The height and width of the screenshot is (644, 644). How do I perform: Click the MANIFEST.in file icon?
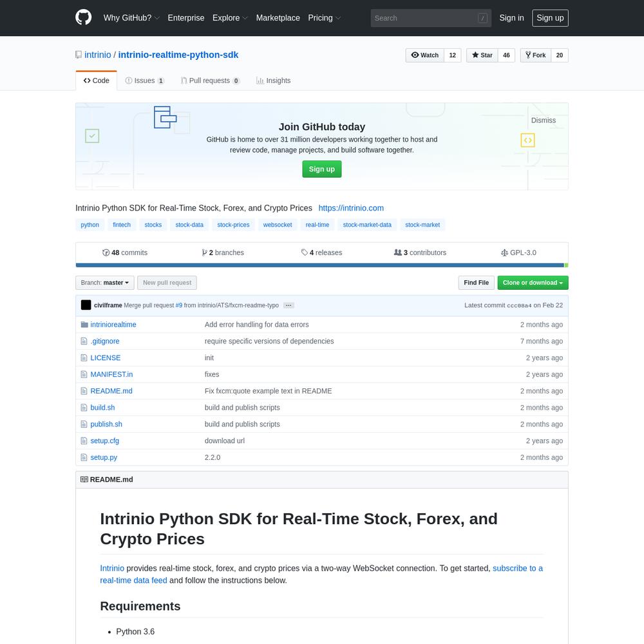coord(84,375)
